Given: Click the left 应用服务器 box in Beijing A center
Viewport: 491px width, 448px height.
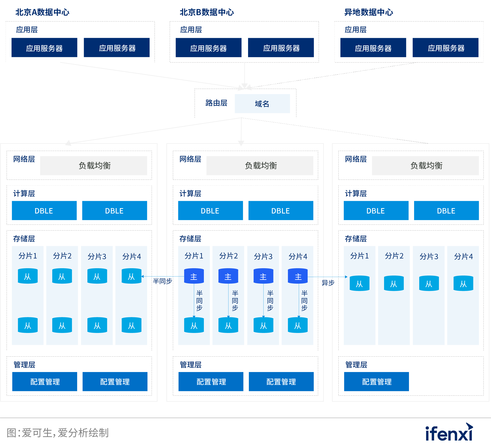Looking at the screenshot, I should click(44, 48).
